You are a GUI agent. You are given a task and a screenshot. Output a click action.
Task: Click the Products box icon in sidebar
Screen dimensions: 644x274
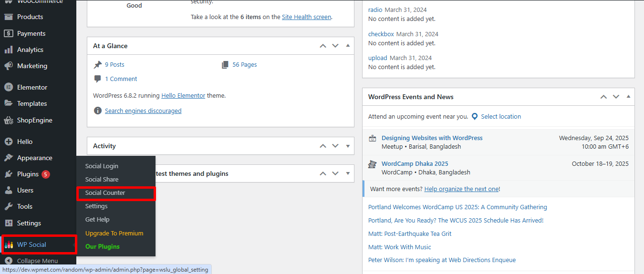[8, 17]
